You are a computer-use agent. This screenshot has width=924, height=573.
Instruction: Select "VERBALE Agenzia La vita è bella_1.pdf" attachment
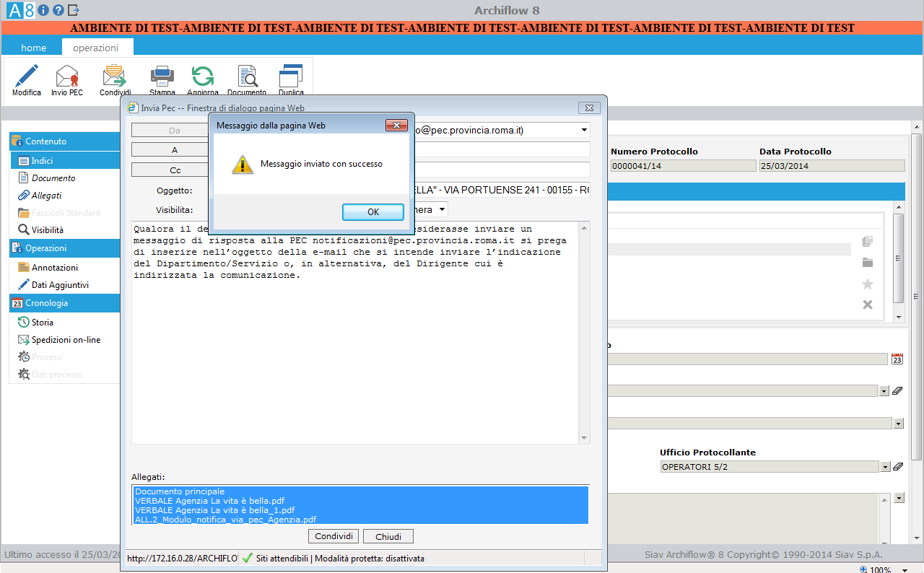coord(361,509)
